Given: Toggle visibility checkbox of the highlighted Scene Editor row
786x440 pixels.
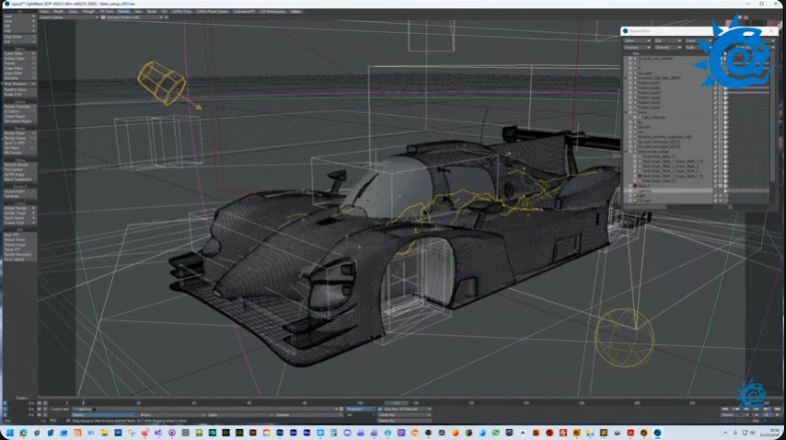Looking at the screenshot, I should [628, 189].
